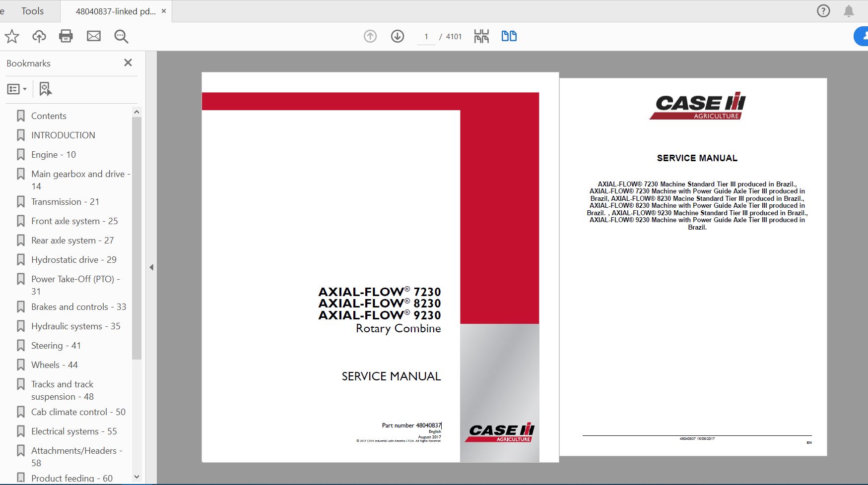Send file by email envelope icon
The image size is (868, 485).
(x=94, y=36)
